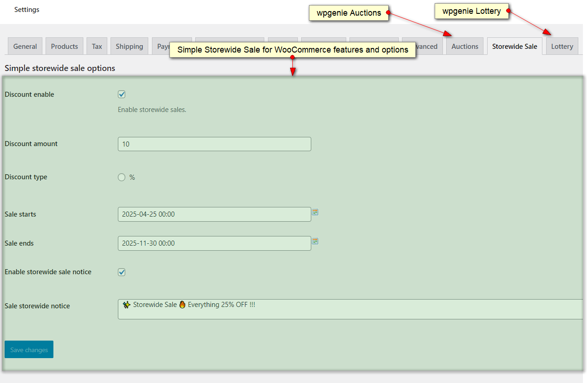This screenshot has height=383, width=588.
Task: Open the partially hidden Advanced tab
Action: pos(429,46)
